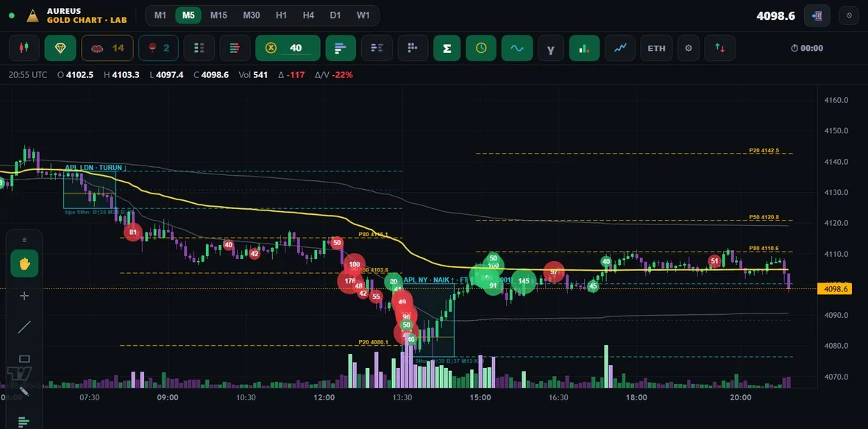Select the rectangle drawing tool
Viewport: 868px width, 429px height.
tap(24, 358)
